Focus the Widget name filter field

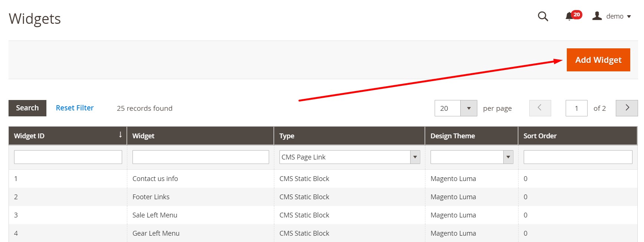pos(200,157)
